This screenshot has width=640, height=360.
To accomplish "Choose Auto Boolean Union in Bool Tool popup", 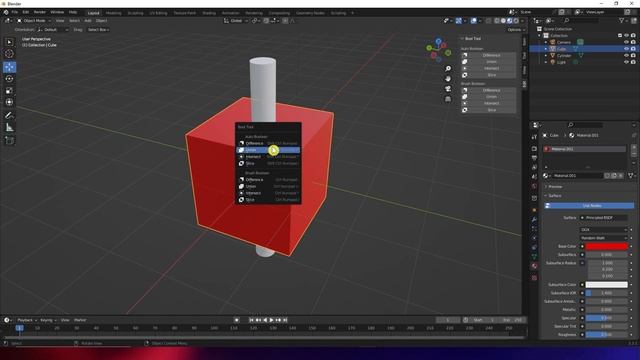I will pyautogui.click(x=268, y=150).
